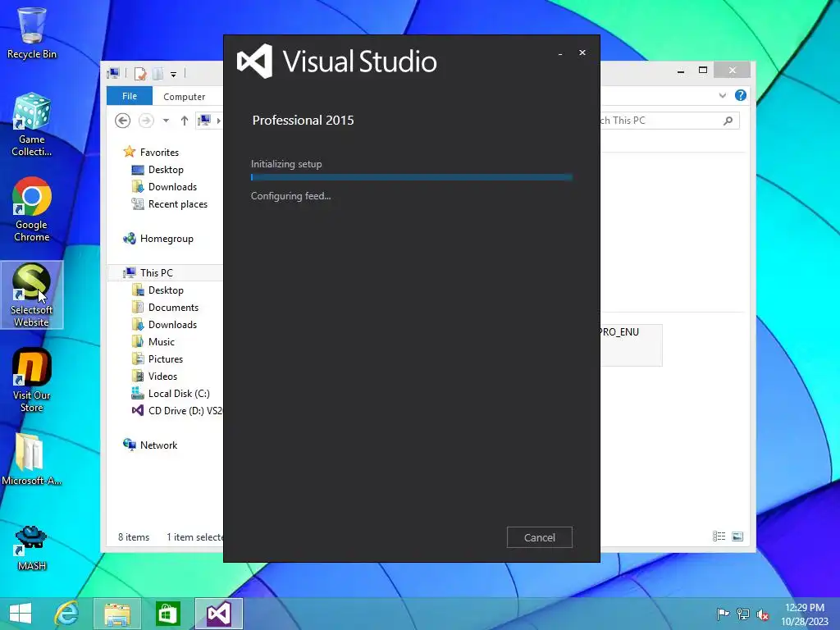The width and height of the screenshot is (840, 630).
Task: Select Pictures under This PC
Action: [157, 359]
